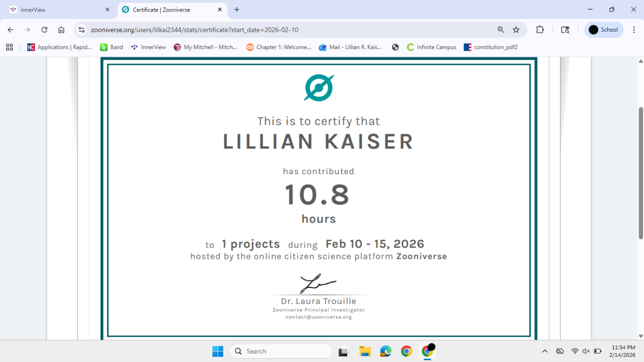Switch to the InnerView tab
This screenshot has width=644, height=362.
pos(59,10)
